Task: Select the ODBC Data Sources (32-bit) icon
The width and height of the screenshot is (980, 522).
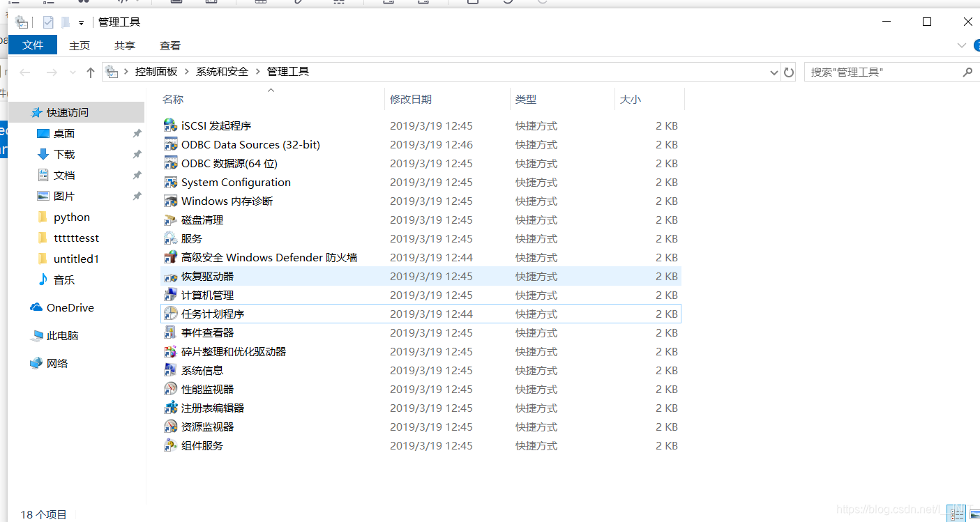Action: click(x=170, y=144)
